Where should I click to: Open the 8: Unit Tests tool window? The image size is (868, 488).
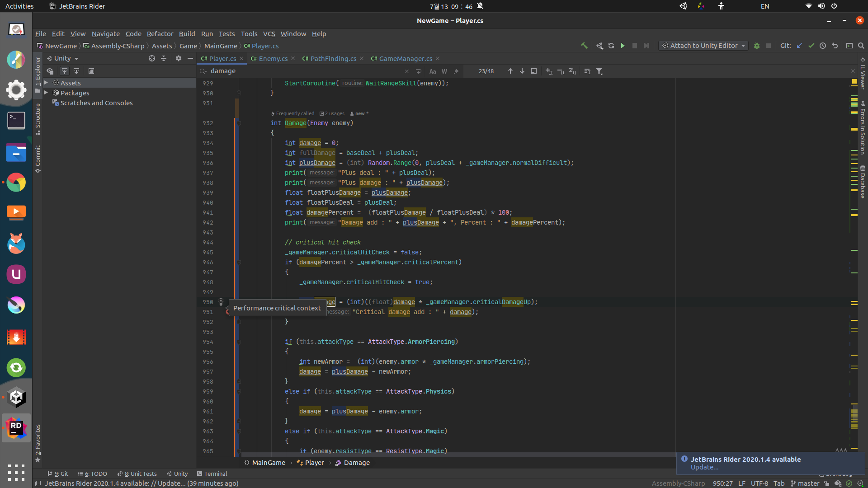tap(137, 474)
